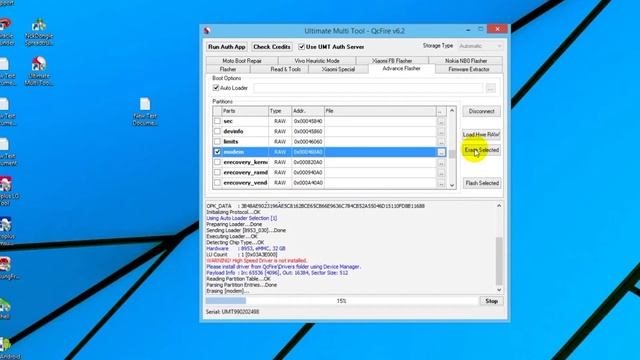Browse file for the erecovery_ramdisk partition row

(x=441, y=173)
